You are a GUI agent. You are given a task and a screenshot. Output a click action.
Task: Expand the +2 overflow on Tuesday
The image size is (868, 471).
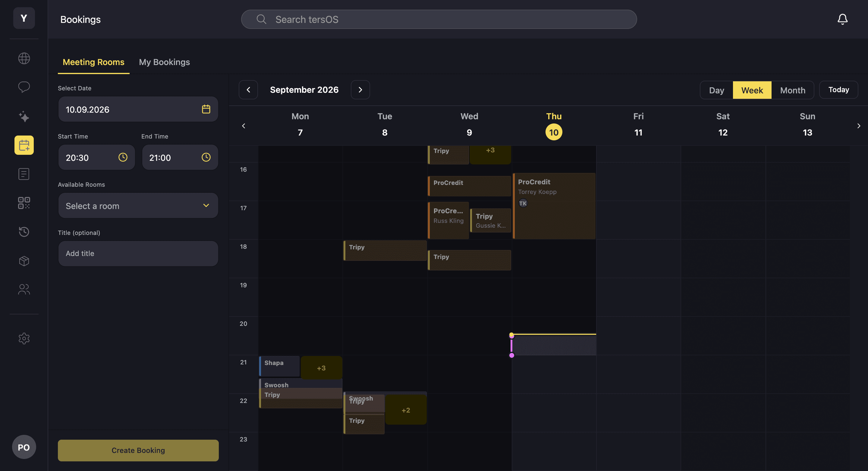[406, 410]
